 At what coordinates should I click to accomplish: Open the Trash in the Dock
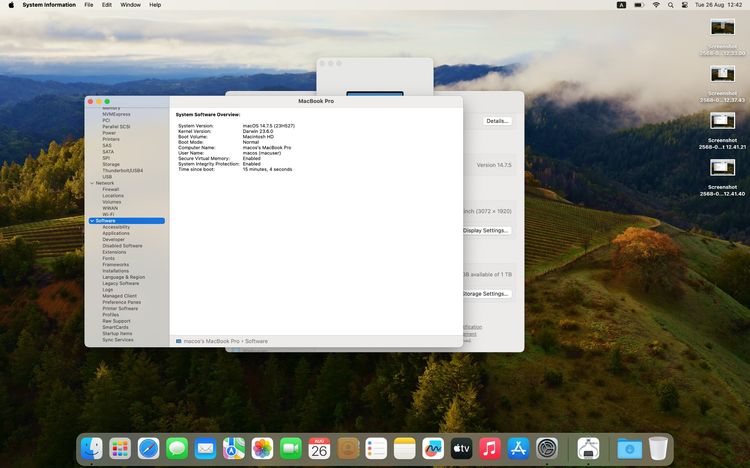pyautogui.click(x=658, y=449)
